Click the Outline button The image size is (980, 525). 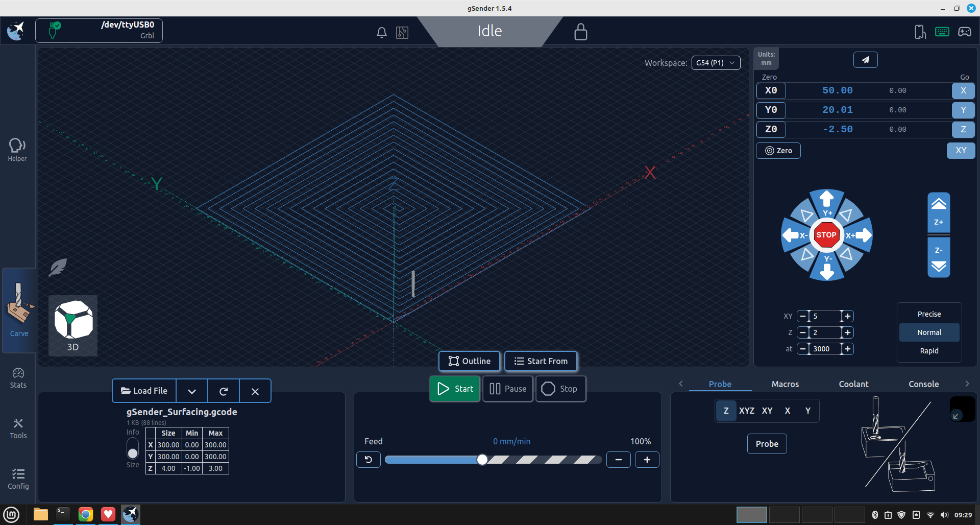click(x=469, y=361)
